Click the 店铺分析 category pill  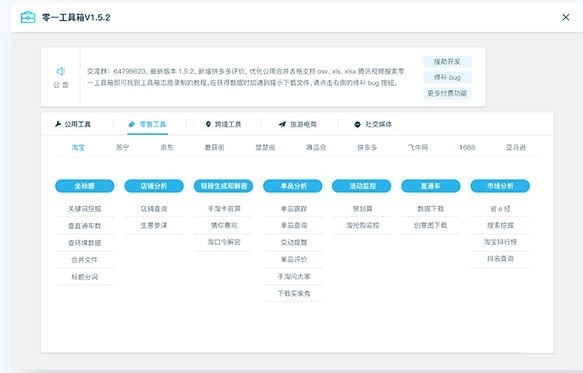(154, 186)
